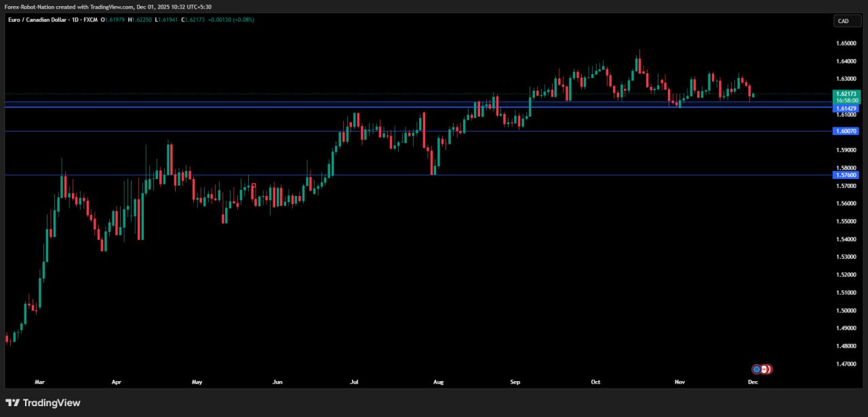Select the 1.60070 horizontal line label
The width and height of the screenshot is (868, 417).
(x=846, y=132)
